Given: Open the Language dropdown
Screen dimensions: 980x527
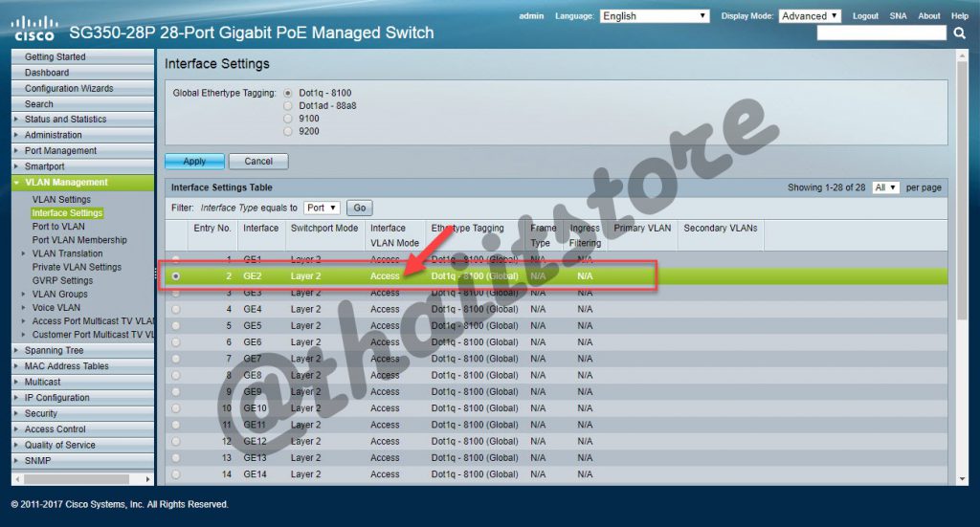Looking at the screenshot, I should point(655,16).
